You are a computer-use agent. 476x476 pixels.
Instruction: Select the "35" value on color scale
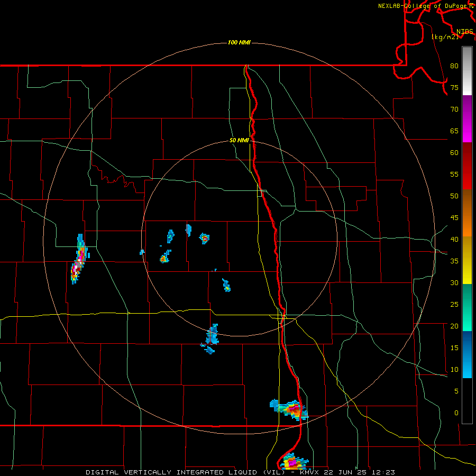[x=454, y=261]
